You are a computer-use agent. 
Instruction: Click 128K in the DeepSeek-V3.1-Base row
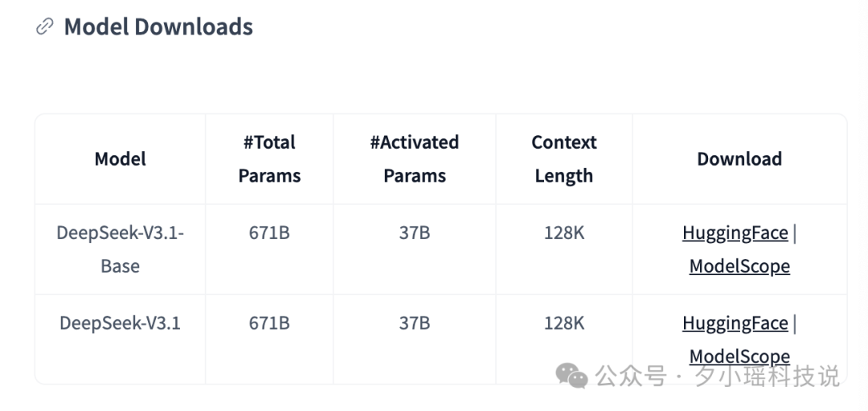563,232
